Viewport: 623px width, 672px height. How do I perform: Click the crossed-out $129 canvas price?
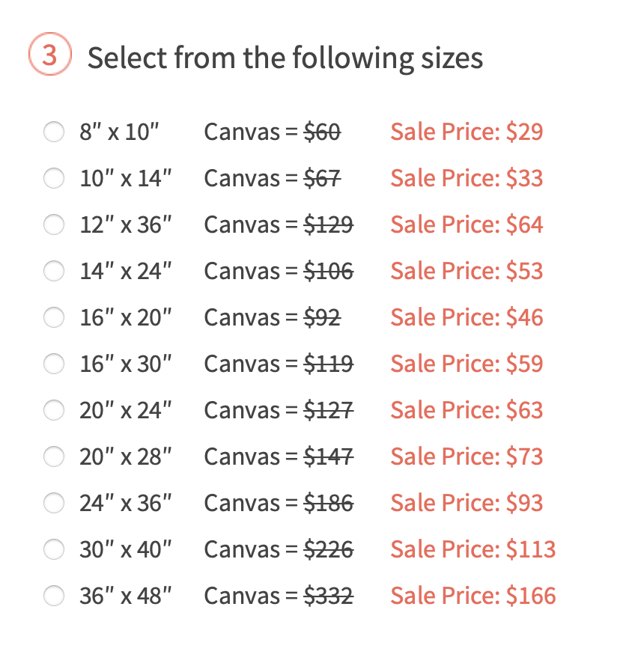(328, 225)
